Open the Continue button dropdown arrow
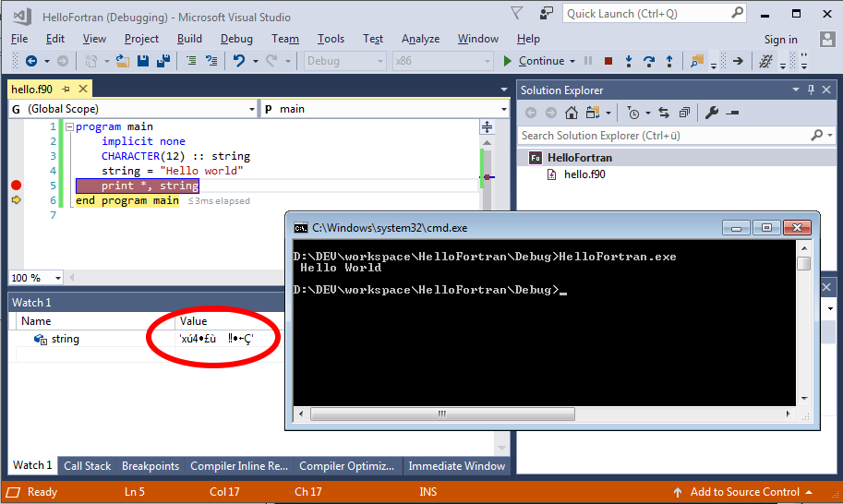This screenshot has width=843, height=504. tap(572, 61)
